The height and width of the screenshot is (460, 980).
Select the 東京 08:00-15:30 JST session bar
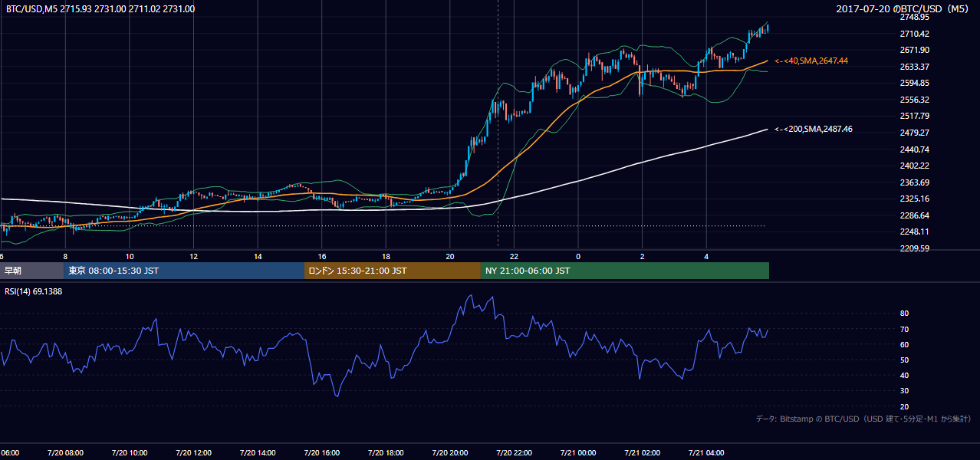point(184,271)
